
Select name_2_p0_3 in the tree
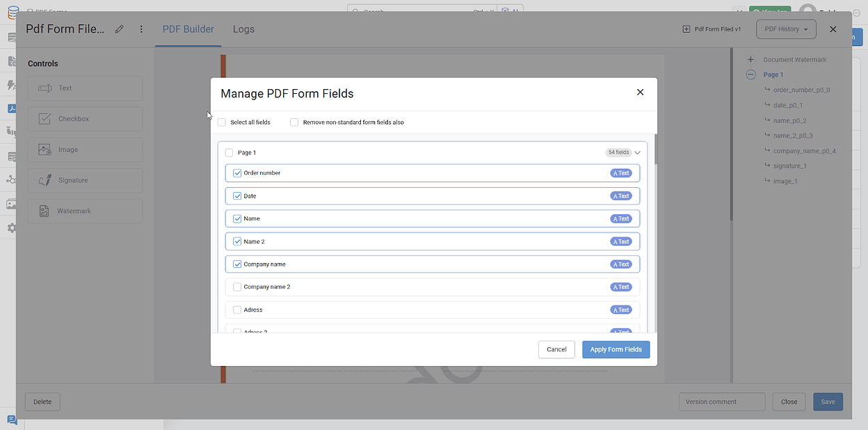[793, 136]
